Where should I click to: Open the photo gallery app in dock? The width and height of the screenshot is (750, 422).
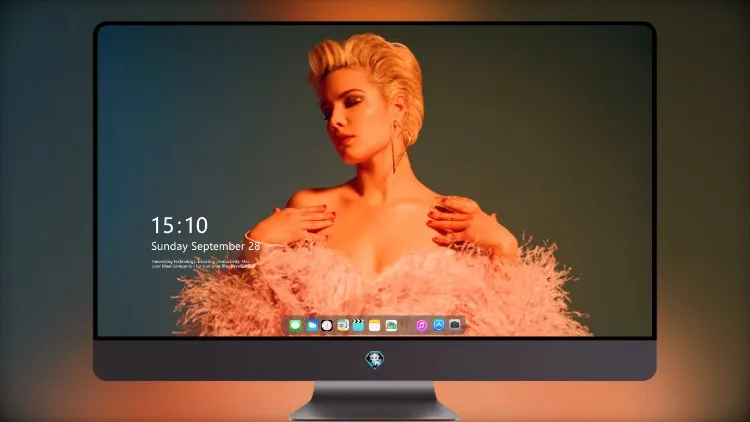[391, 326]
